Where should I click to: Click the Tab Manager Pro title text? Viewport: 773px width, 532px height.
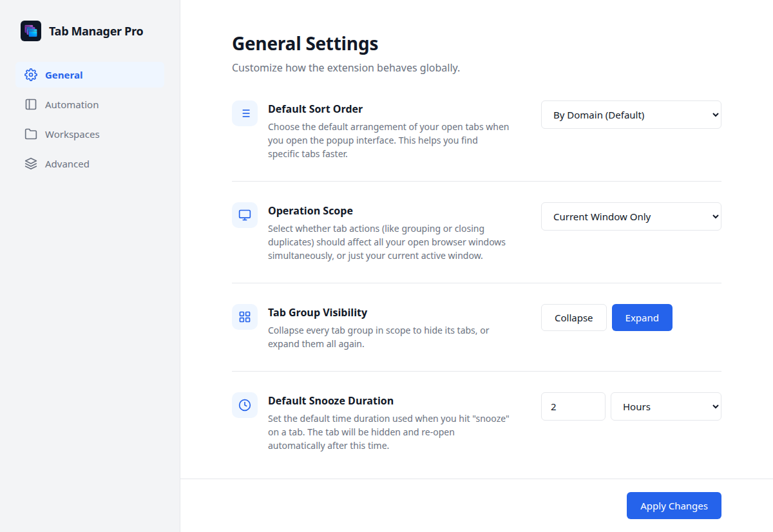point(96,31)
